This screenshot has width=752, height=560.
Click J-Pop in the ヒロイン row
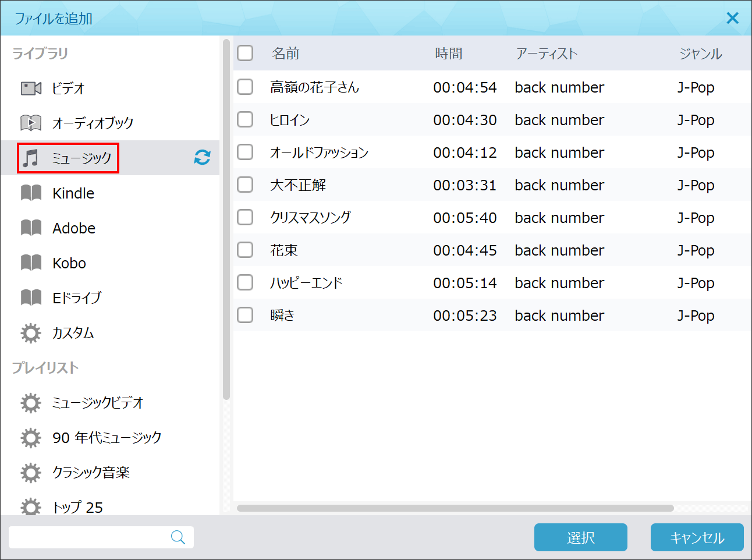[696, 120]
